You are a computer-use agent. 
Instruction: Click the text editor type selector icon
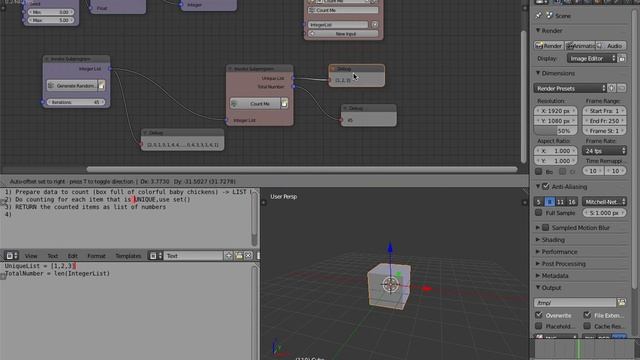[11, 256]
